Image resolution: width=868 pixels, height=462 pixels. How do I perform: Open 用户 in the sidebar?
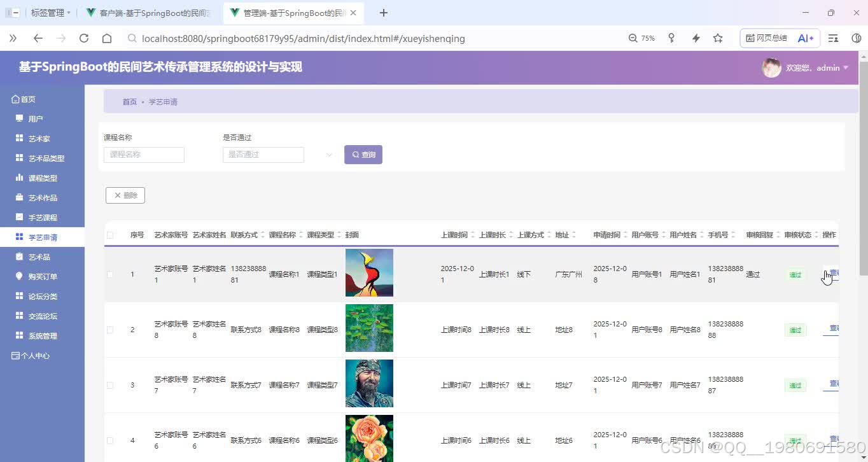pyautogui.click(x=36, y=119)
